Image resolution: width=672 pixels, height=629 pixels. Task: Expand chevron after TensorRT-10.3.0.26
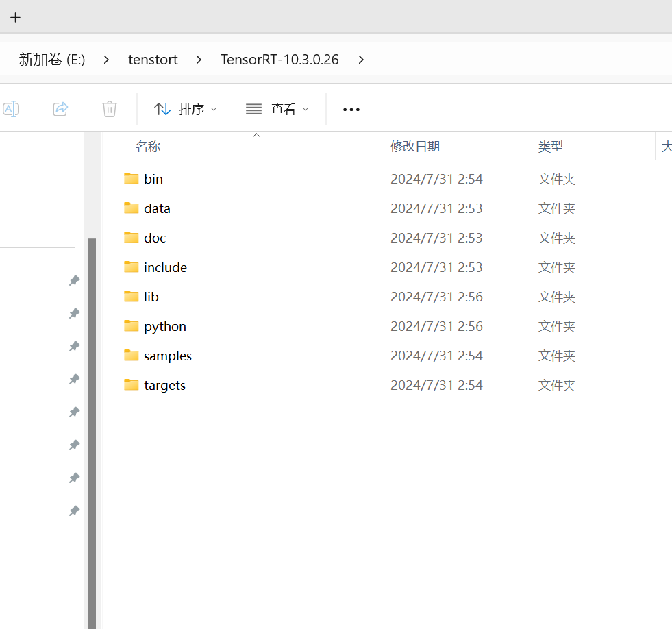tap(361, 60)
